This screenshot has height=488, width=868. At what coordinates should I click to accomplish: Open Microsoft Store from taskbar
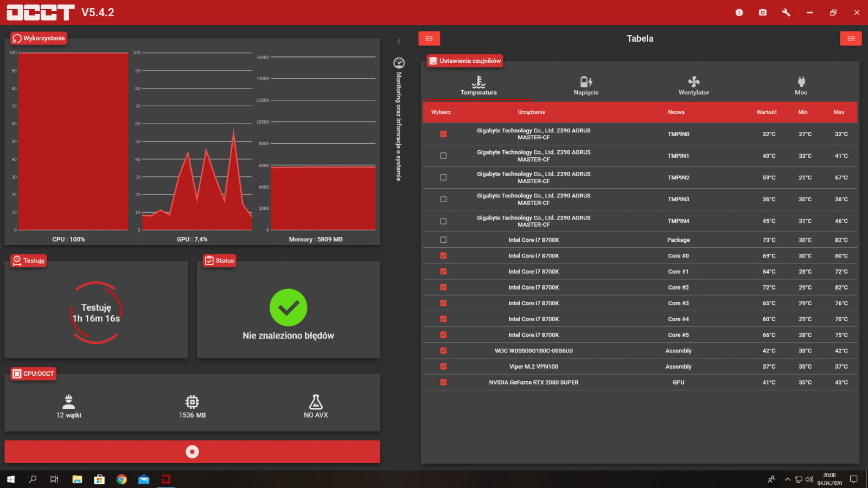click(x=99, y=479)
